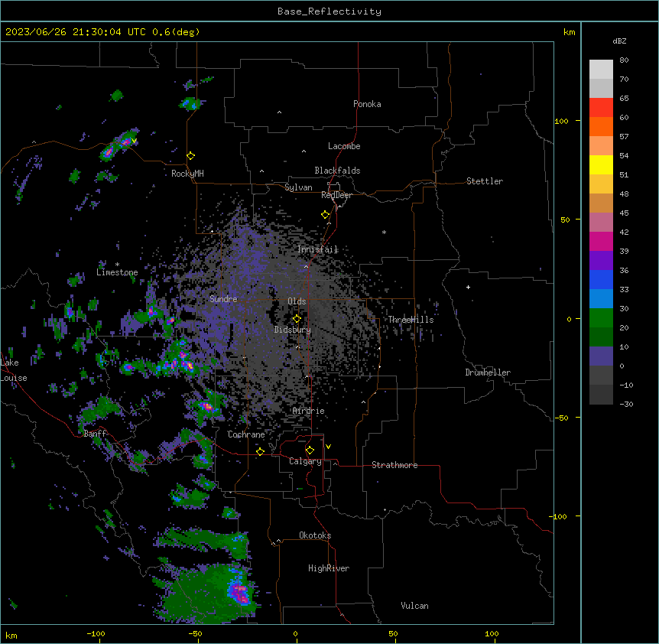Viewport: 659px width, 644px height.
Task: Click the white plus marker north of Drumheller
Action: 468,287
